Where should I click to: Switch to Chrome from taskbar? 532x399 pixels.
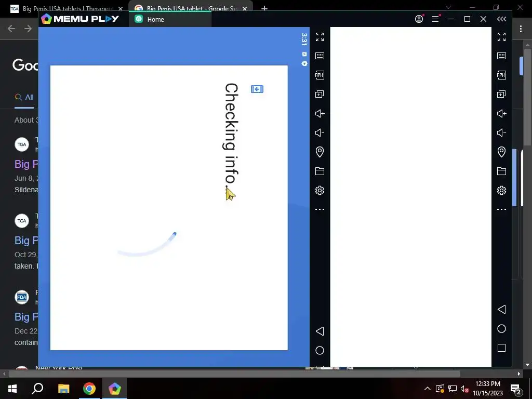[89, 389]
